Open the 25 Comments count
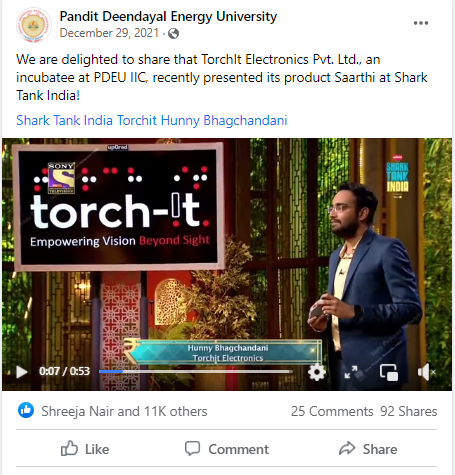This screenshot has height=475, width=455. (332, 411)
